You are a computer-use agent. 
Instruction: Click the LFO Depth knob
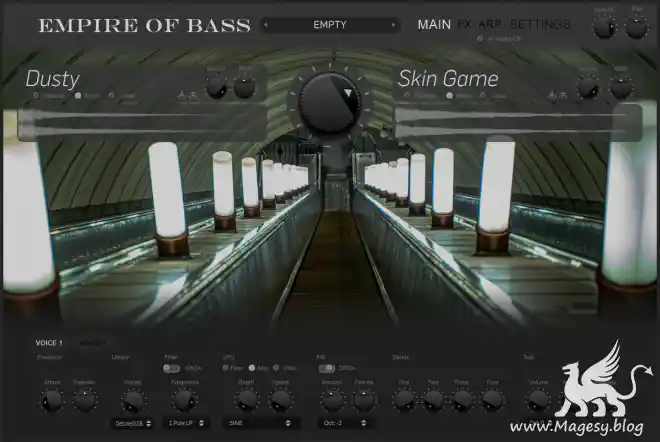pyautogui.click(x=246, y=400)
